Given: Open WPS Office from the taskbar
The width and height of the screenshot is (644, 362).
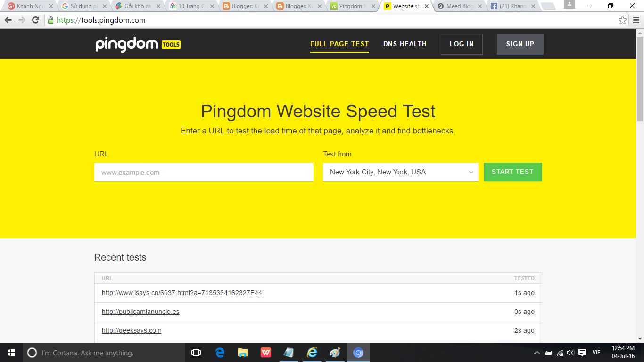Looking at the screenshot, I should point(266,353).
